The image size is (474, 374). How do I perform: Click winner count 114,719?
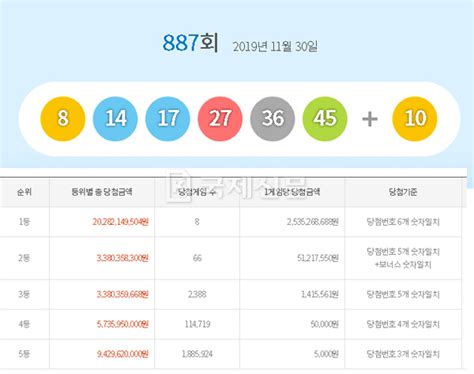[197, 324]
